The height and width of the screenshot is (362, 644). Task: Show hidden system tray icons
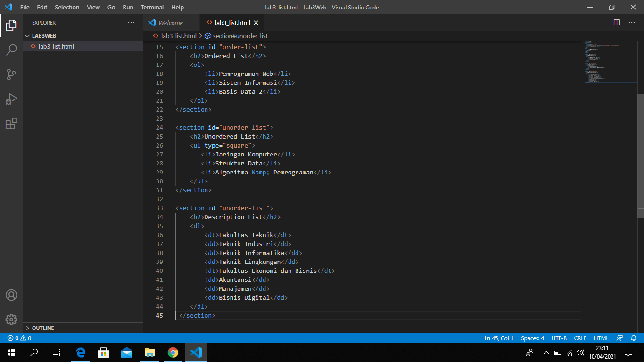point(546,352)
